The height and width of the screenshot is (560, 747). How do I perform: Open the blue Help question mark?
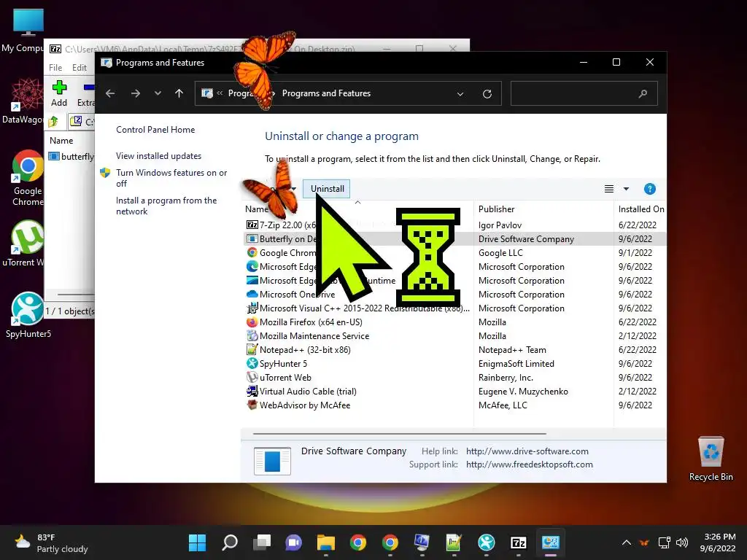(649, 189)
